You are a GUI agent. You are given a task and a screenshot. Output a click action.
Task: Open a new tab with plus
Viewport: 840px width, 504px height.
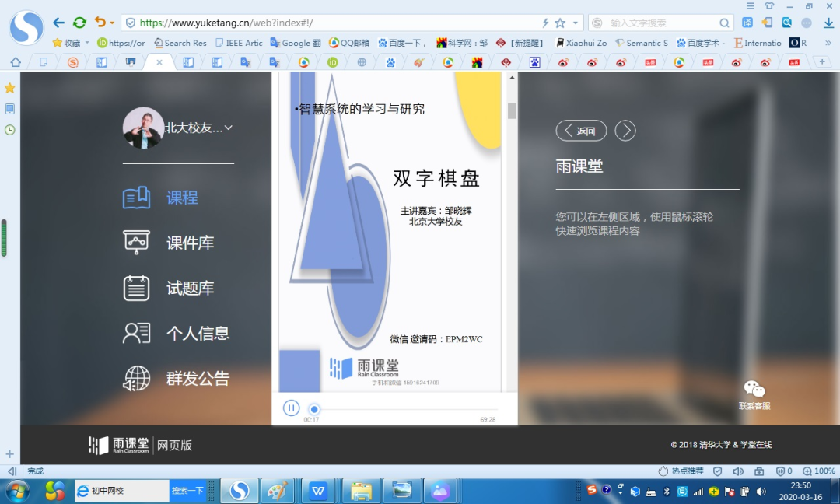click(x=822, y=62)
